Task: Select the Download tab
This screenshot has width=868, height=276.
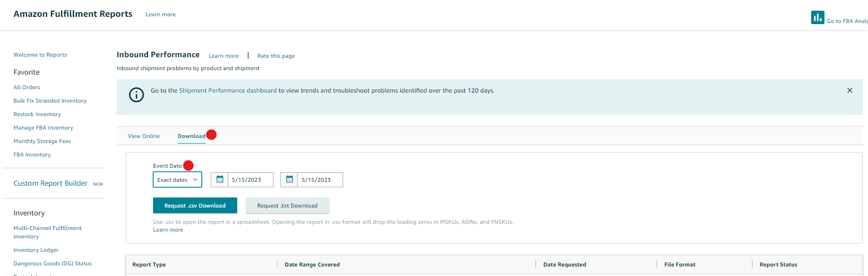Action: [x=192, y=136]
